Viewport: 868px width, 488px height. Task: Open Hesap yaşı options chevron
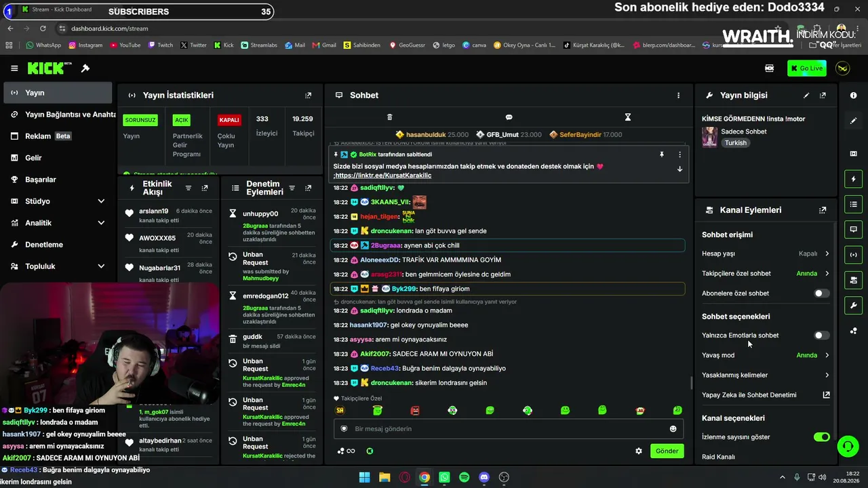point(827,253)
